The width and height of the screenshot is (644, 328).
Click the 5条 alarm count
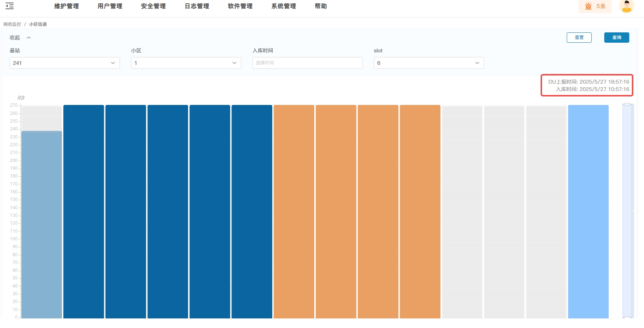click(601, 6)
